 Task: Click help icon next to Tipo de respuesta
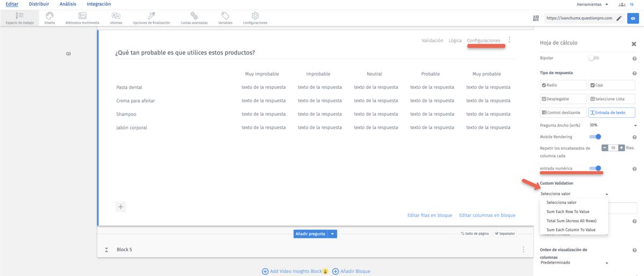coord(634,73)
